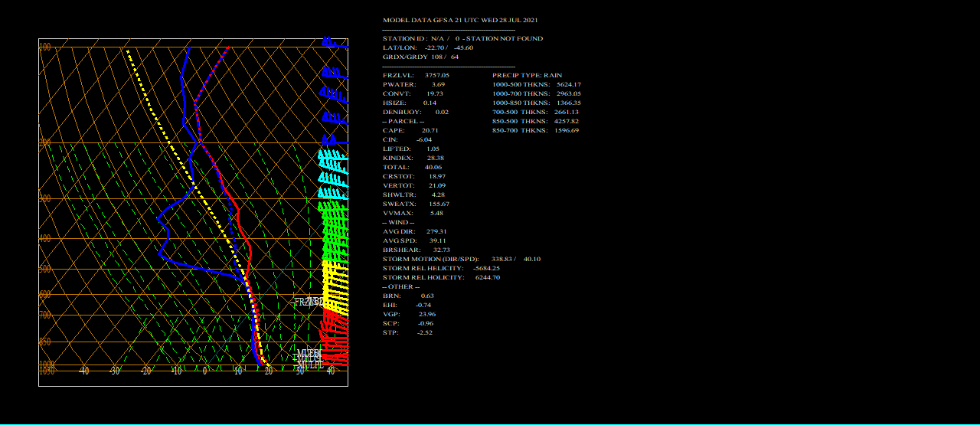Click the -30 temperature axis label
This screenshot has height=425, width=980.
(114, 371)
